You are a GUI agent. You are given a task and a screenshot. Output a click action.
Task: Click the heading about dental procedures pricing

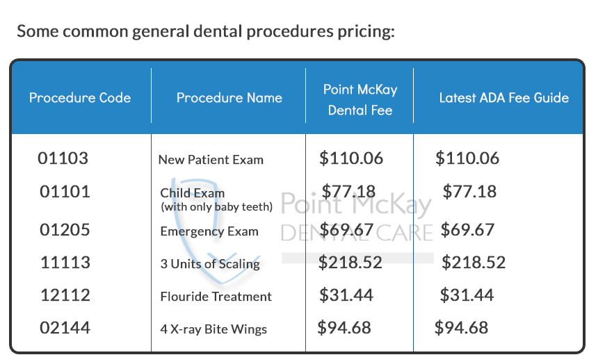[x=206, y=31]
